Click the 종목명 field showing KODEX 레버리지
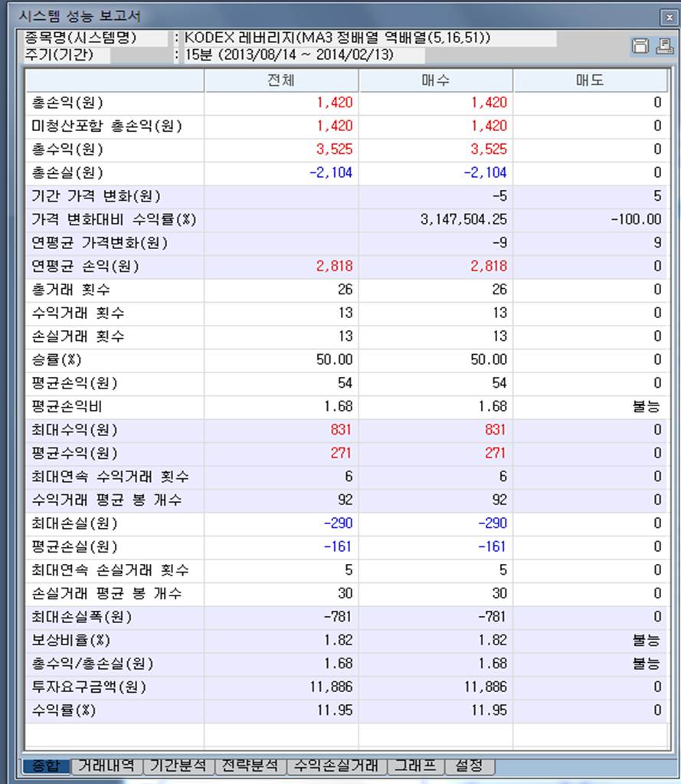 click(x=366, y=38)
